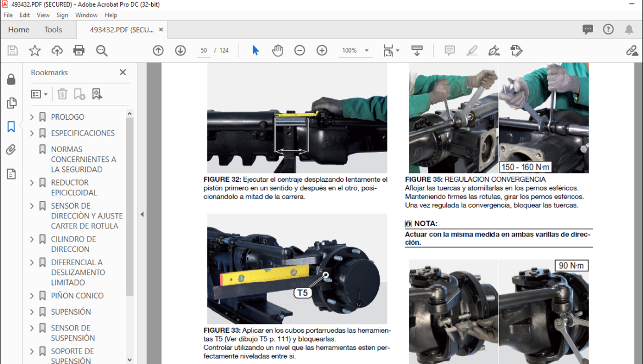Activate the hand pan tool
Viewport: 643px width, 364px height.
[x=278, y=51]
